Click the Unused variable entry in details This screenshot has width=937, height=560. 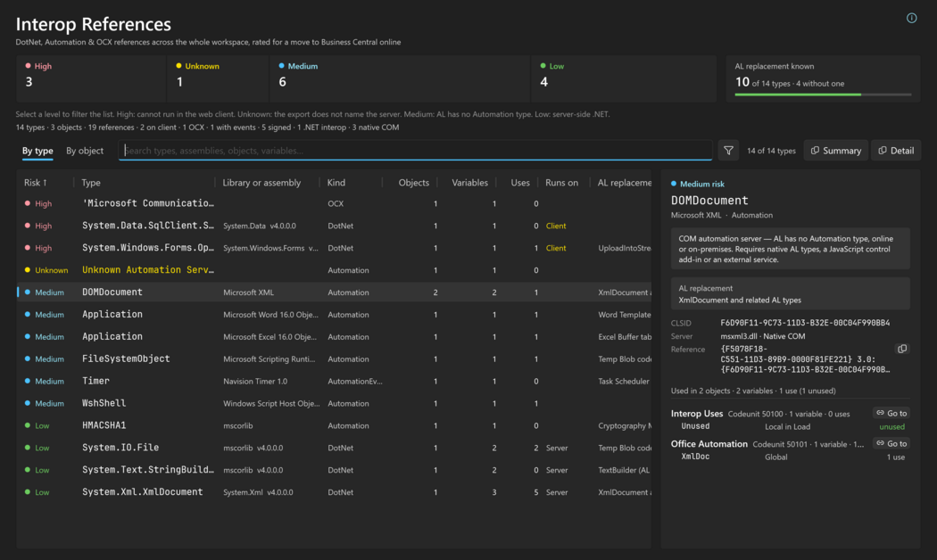695,426
